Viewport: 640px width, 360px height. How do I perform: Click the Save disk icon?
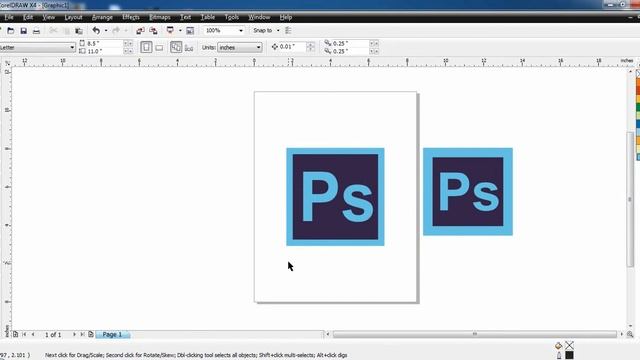coord(24,31)
